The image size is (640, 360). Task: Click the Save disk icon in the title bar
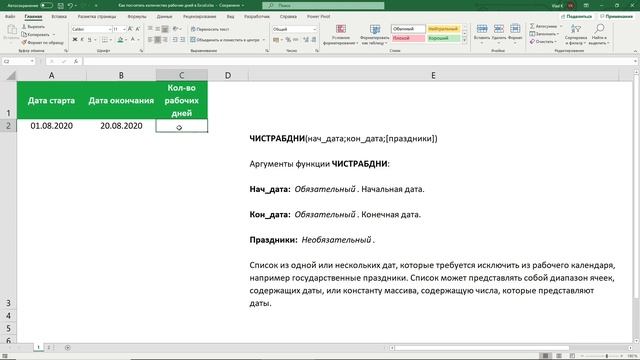60,6
